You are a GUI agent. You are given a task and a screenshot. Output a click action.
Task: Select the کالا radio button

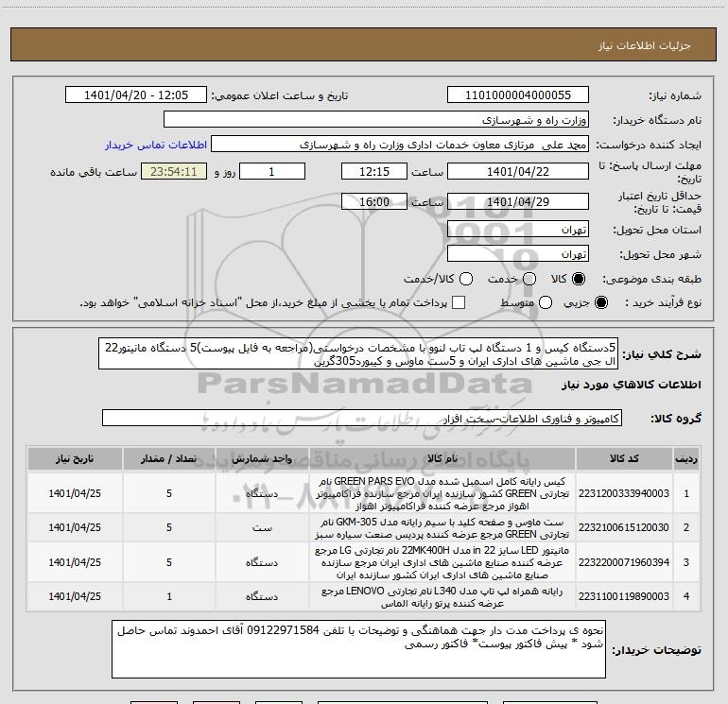(579, 279)
